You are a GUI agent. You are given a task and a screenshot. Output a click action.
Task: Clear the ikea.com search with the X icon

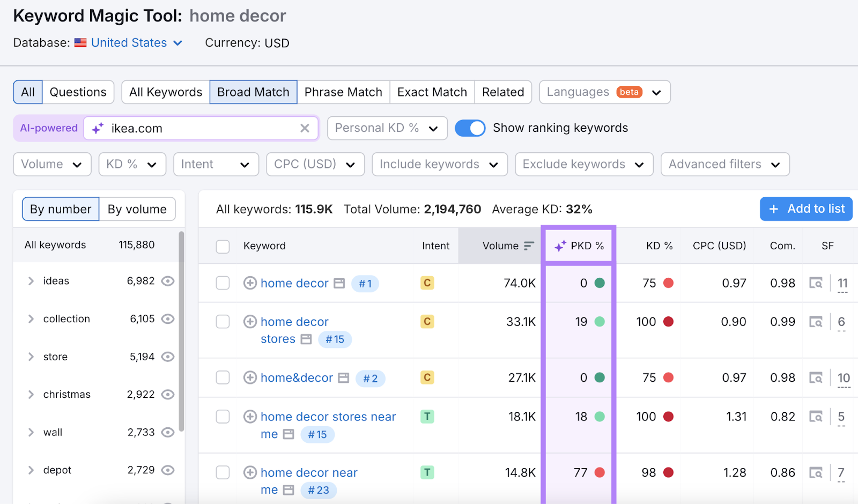click(x=305, y=128)
